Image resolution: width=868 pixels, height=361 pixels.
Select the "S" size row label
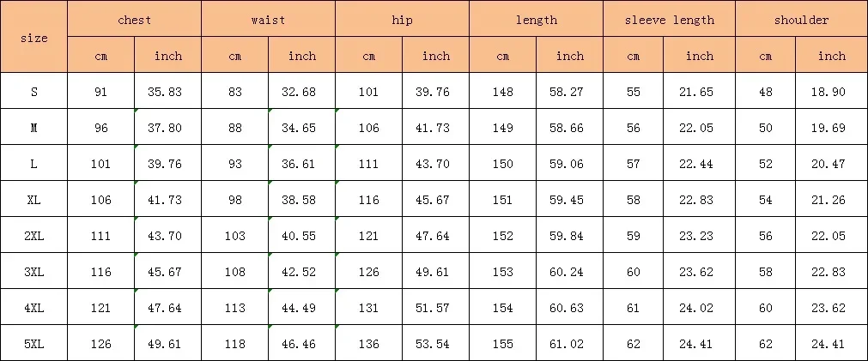coord(33,92)
